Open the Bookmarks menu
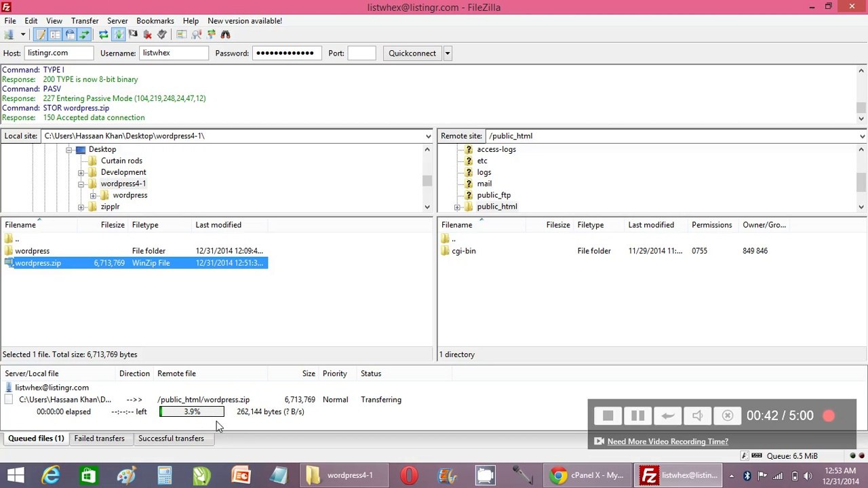Viewport: 868px width, 488px height. (x=155, y=21)
